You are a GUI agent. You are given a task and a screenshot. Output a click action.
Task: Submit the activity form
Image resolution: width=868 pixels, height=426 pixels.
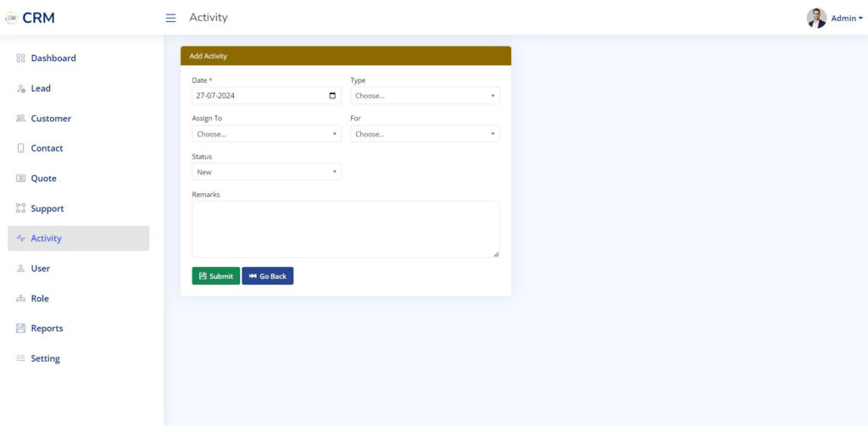click(216, 276)
